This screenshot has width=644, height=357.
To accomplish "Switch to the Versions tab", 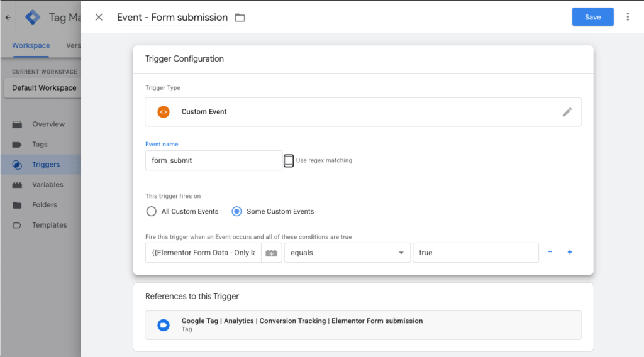I will [x=73, y=45].
